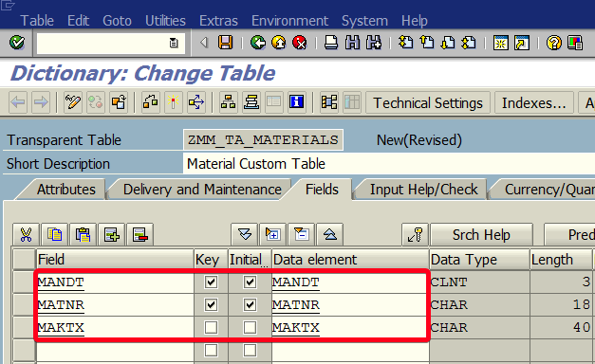The image size is (595, 364).
Task: Go to First Page icon
Action: point(405,43)
